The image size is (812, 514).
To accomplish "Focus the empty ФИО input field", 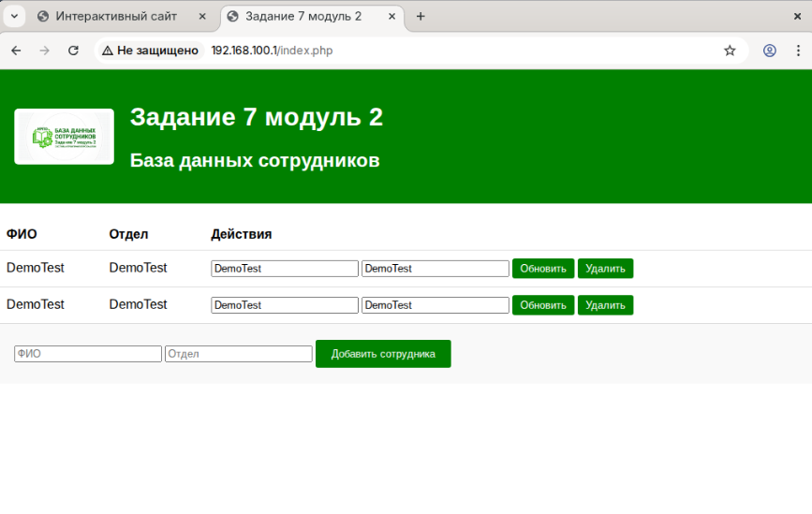I will pos(88,354).
